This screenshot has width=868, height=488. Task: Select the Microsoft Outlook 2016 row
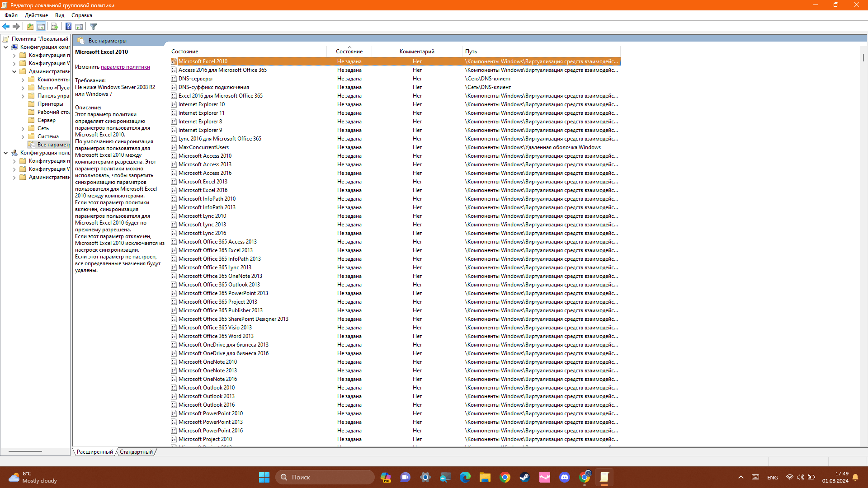[395, 405]
